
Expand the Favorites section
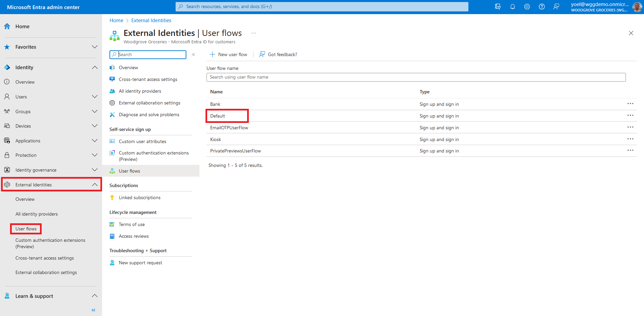tap(95, 47)
